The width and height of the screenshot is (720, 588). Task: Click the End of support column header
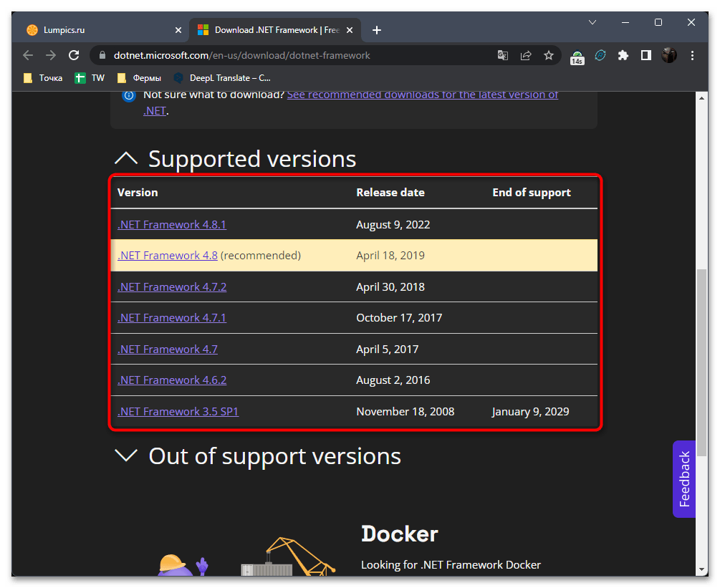click(x=532, y=193)
